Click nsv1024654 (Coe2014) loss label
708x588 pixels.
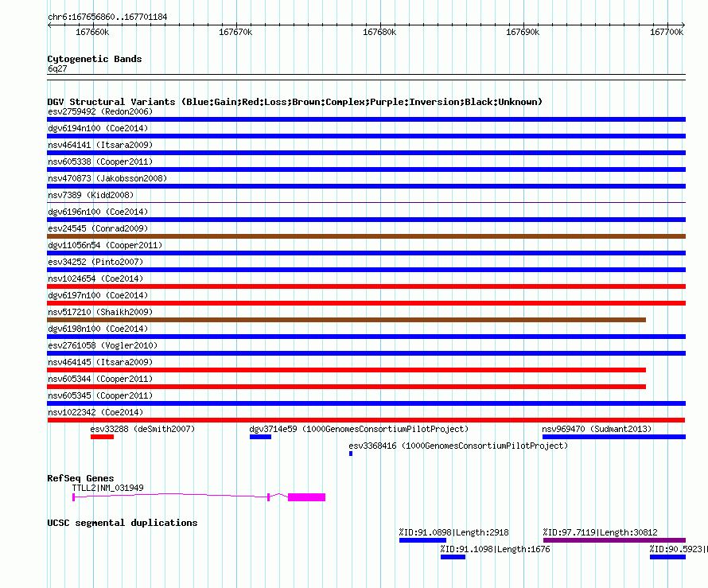pos(95,278)
